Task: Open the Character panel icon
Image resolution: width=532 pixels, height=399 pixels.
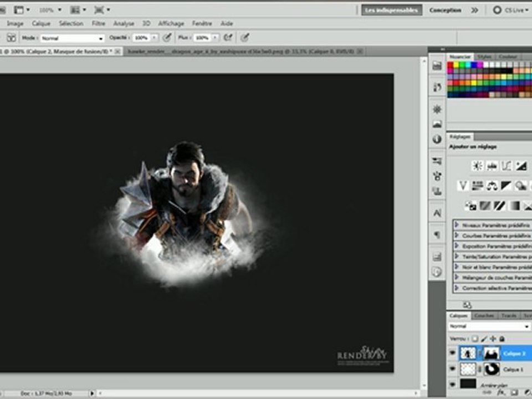Action: (x=437, y=213)
